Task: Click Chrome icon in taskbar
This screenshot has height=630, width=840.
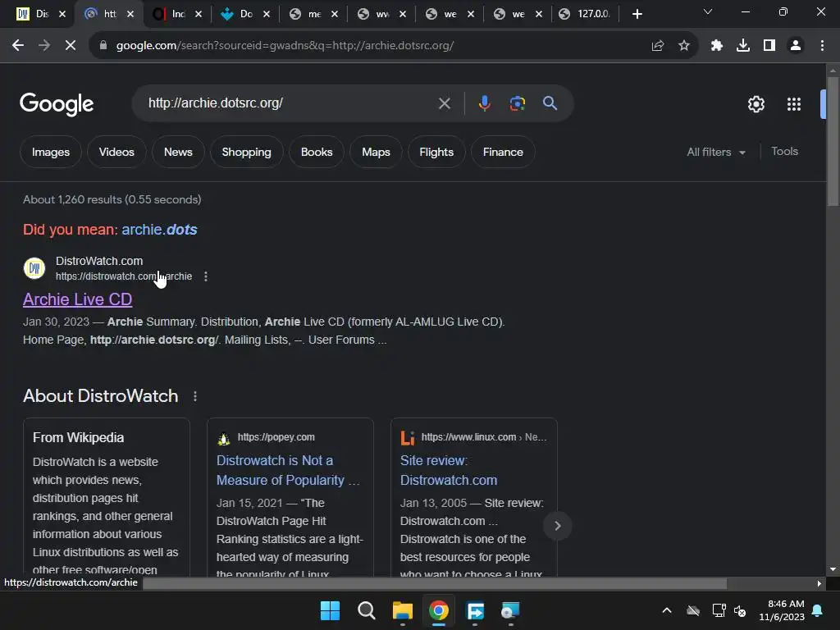Action: (439, 610)
